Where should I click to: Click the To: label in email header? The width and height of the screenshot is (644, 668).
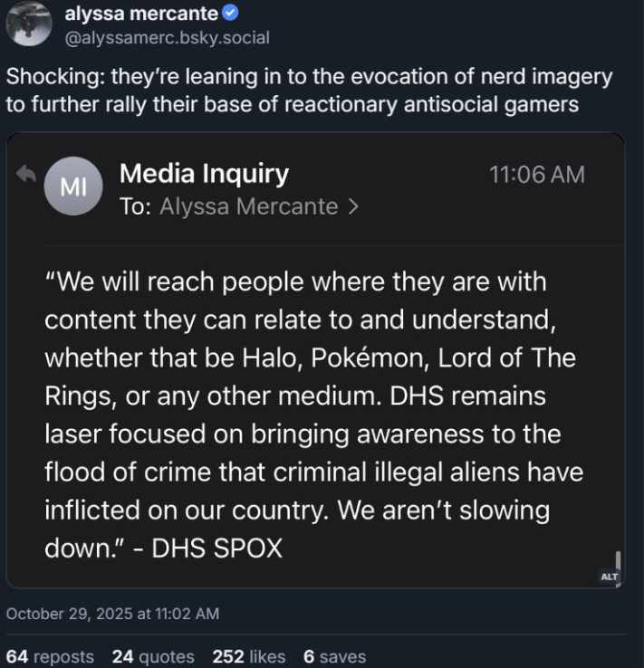click(x=135, y=206)
